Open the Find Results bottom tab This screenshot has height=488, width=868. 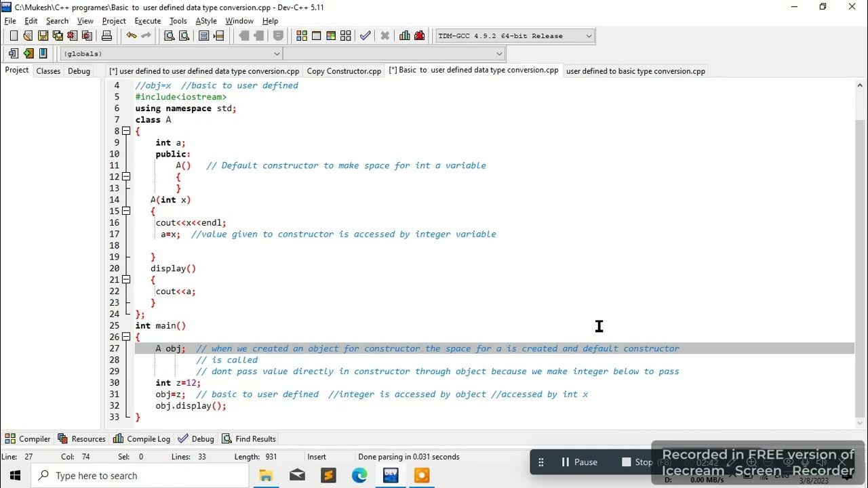pyautogui.click(x=249, y=439)
